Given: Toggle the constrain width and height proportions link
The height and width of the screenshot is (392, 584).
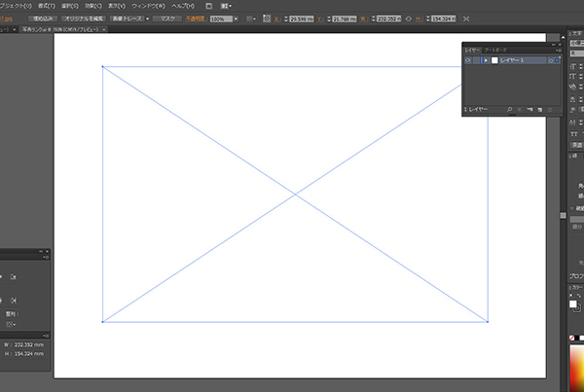Looking at the screenshot, I should tap(409, 18).
